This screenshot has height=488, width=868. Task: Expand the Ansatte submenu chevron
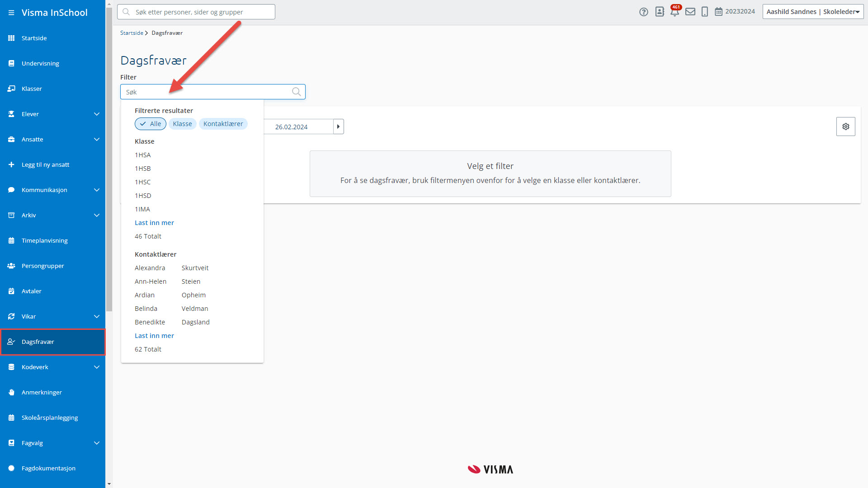tap(96, 139)
